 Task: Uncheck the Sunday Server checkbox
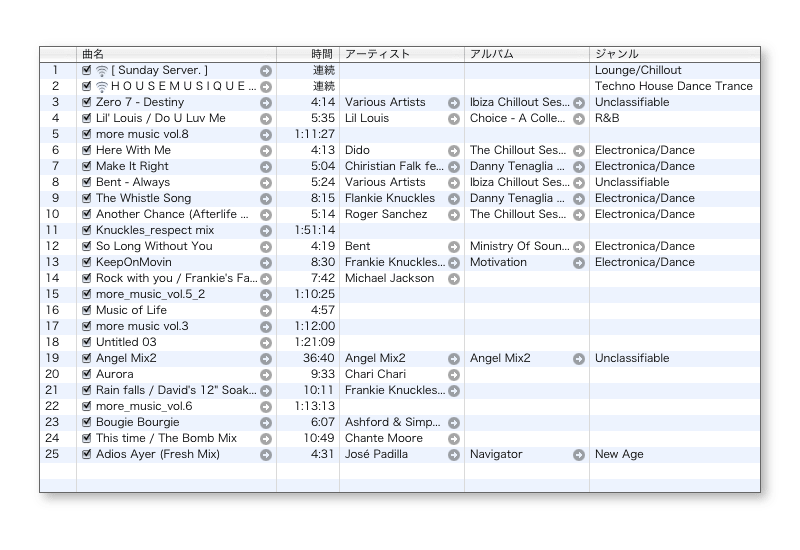click(x=87, y=70)
